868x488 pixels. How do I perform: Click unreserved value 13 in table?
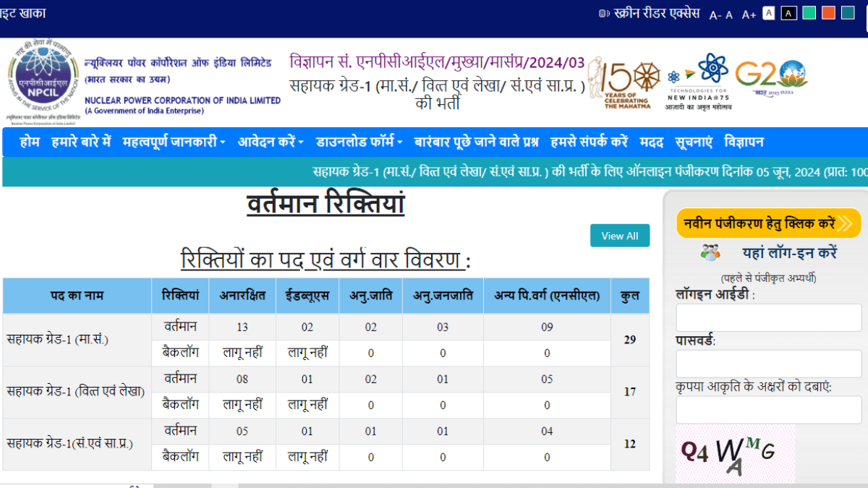tap(242, 328)
